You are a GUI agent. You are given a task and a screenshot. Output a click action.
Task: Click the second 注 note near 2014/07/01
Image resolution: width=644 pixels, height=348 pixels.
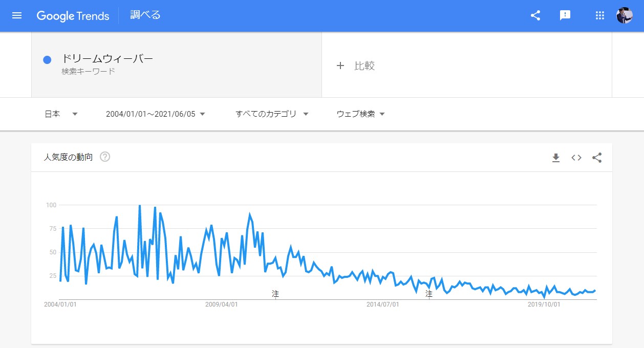(429, 294)
